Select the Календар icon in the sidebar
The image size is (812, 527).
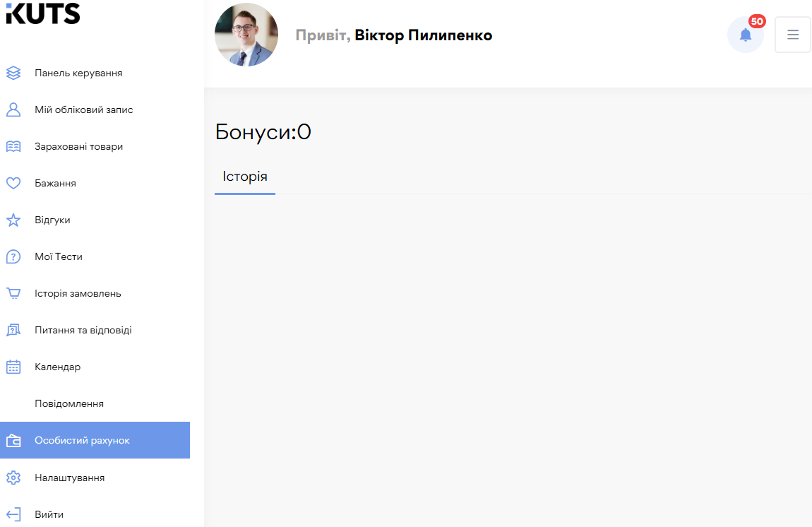click(x=13, y=367)
